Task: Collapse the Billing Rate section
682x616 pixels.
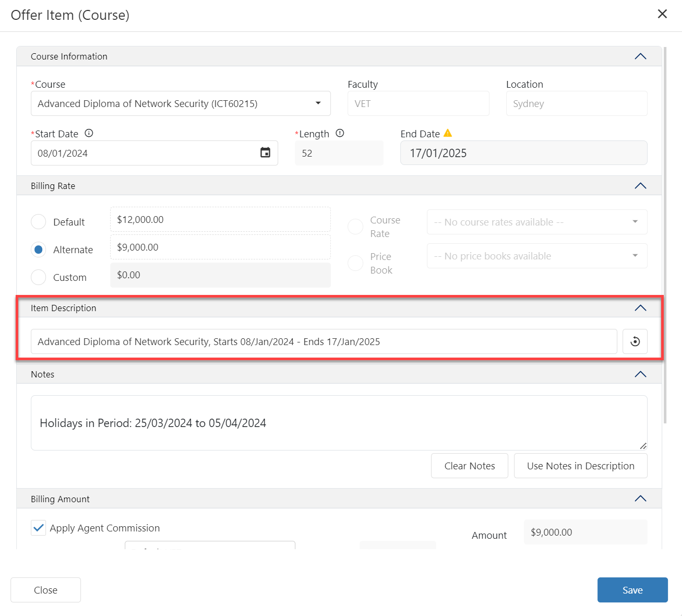Action: pyautogui.click(x=640, y=186)
